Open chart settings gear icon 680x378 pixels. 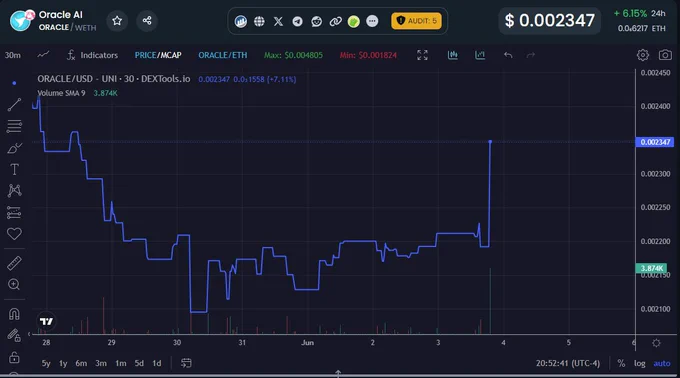tap(643, 55)
